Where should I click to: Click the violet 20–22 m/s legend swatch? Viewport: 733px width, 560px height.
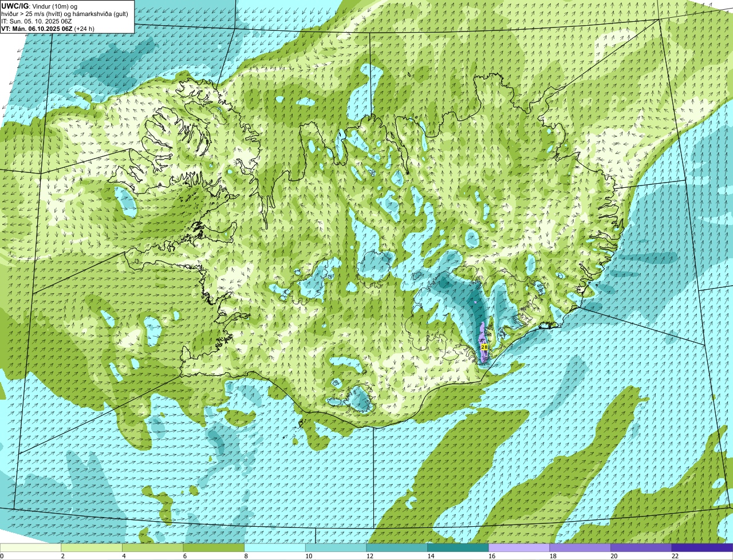(641, 547)
